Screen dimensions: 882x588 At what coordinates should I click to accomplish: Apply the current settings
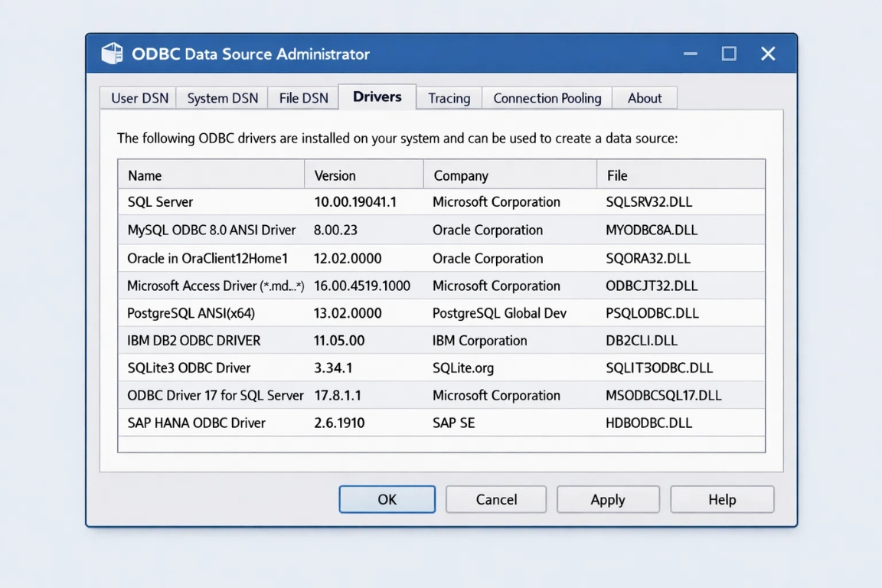[x=608, y=499]
